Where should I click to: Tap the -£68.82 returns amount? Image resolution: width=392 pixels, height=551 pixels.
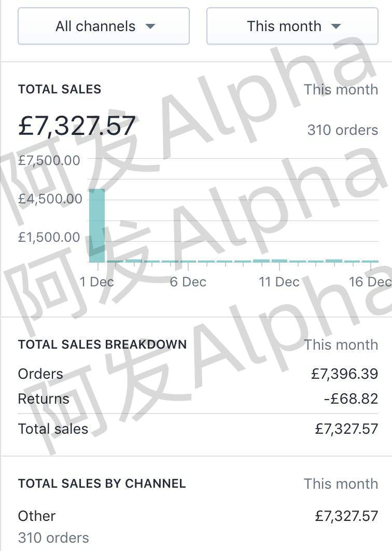[x=350, y=399]
